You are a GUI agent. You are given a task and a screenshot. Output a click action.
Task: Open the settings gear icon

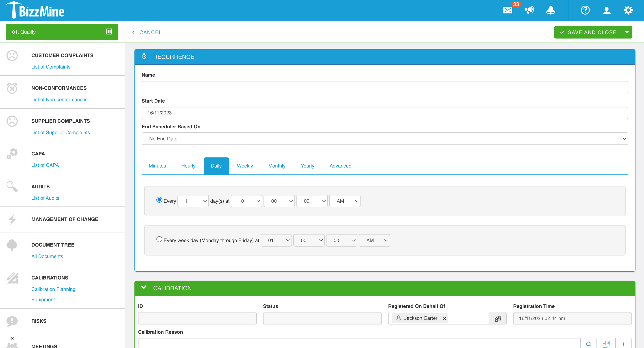[628, 10]
